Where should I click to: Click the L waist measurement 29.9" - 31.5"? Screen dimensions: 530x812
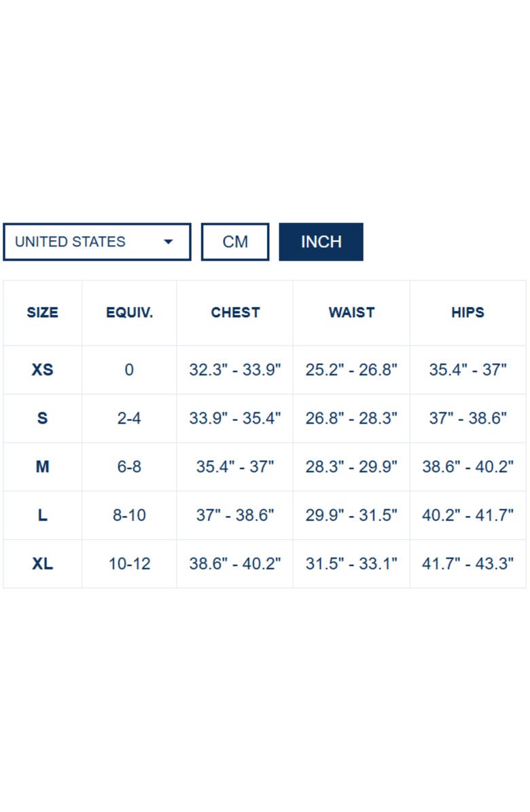coord(351,515)
